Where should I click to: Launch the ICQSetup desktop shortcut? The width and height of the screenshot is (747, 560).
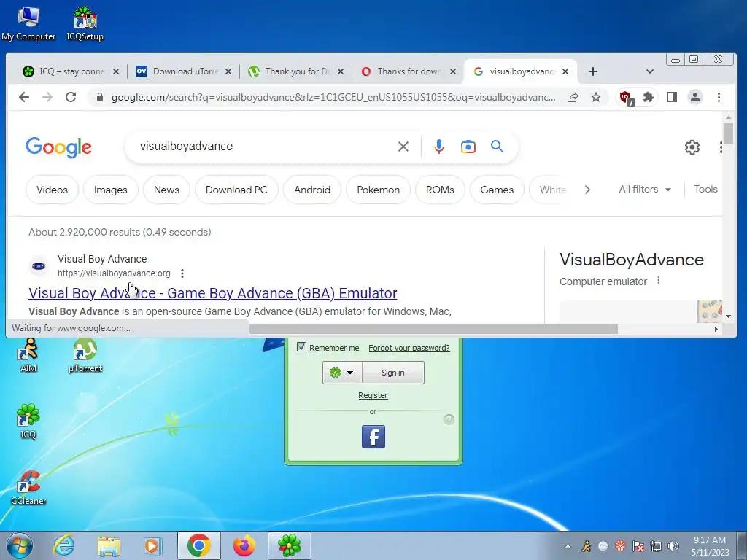(85, 23)
